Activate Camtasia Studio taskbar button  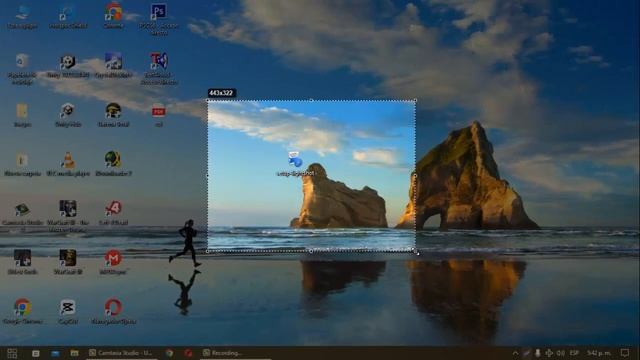tap(121, 353)
